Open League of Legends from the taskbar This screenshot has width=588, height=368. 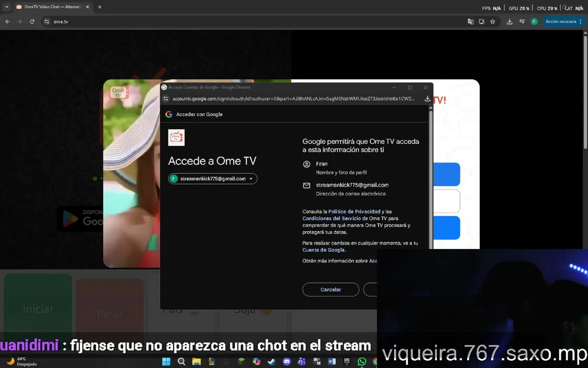pyautogui.click(x=211, y=361)
